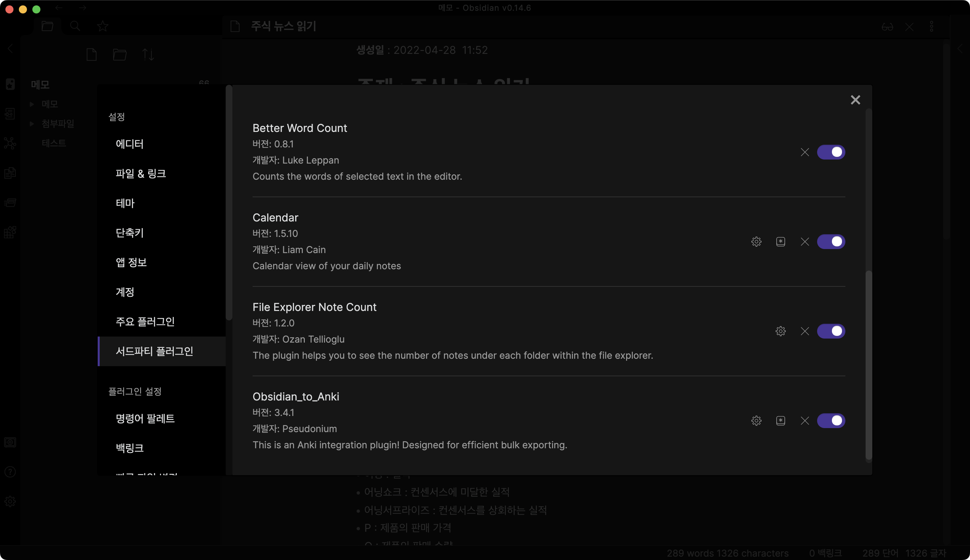Image resolution: width=970 pixels, height=560 pixels.
Task: Expand the 첨부파일 folder arrow
Action: pos(32,124)
